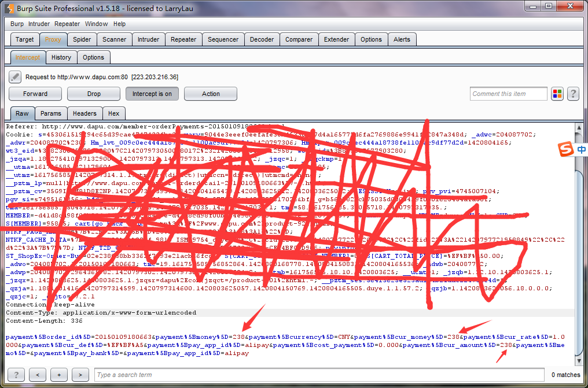The height and width of the screenshot is (388, 588).
Task: Click the Comment this item field
Action: click(509, 94)
